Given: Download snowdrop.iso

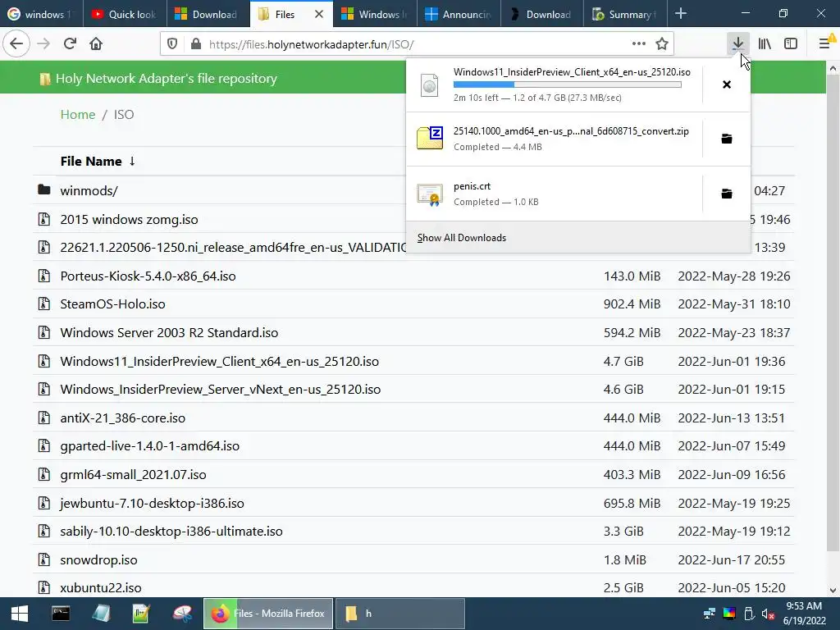Looking at the screenshot, I should [x=98, y=559].
